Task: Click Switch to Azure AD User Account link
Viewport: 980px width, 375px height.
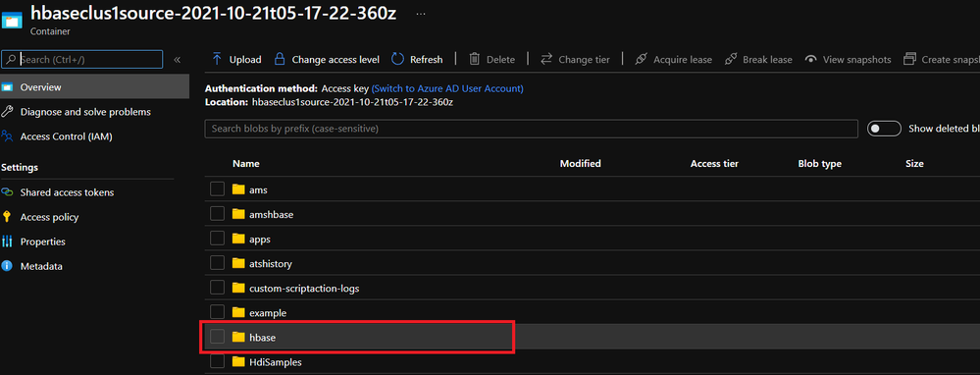Action: (x=447, y=88)
